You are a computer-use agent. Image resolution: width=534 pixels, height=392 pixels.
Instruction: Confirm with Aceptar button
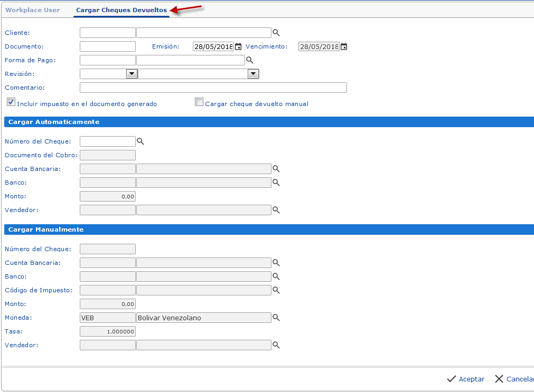tap(465, 379)
